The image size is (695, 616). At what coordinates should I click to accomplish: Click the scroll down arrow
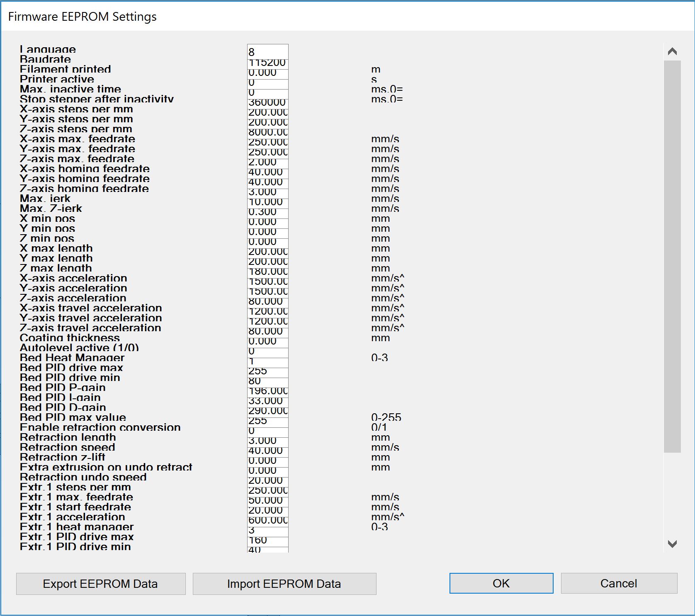(x=672, y=543)
